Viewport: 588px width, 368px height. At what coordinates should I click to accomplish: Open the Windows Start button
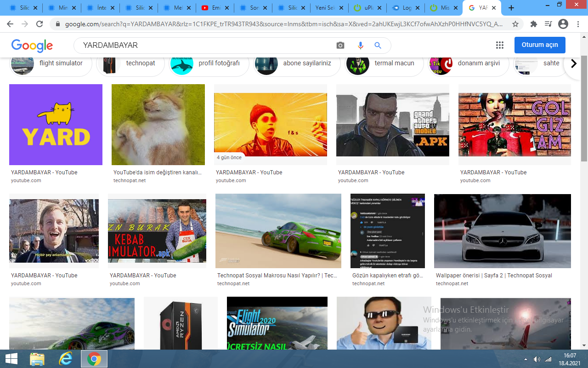pyautogui.click(x=11, y=359)
